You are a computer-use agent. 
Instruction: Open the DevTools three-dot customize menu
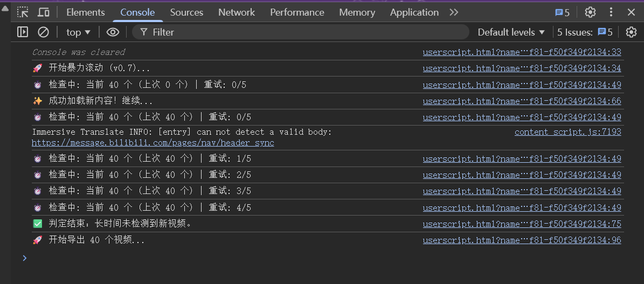[611, 12]
